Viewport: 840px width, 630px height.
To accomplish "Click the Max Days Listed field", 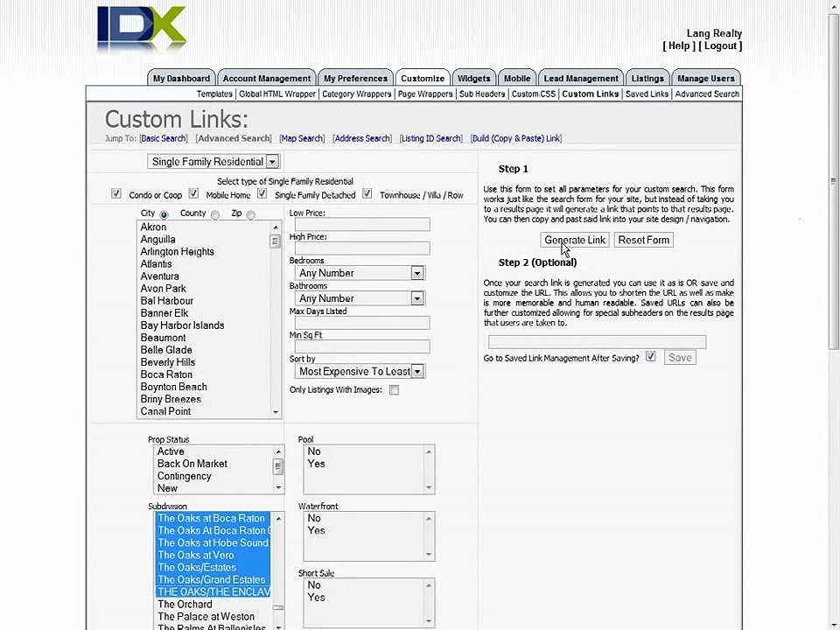I will [x=362, y=323].
